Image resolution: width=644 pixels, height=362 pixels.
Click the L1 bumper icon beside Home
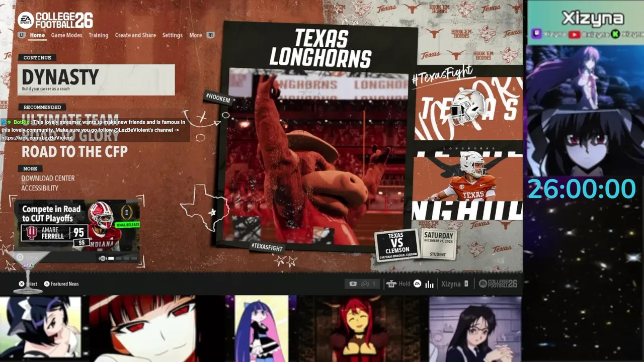(x=21, y=35)
